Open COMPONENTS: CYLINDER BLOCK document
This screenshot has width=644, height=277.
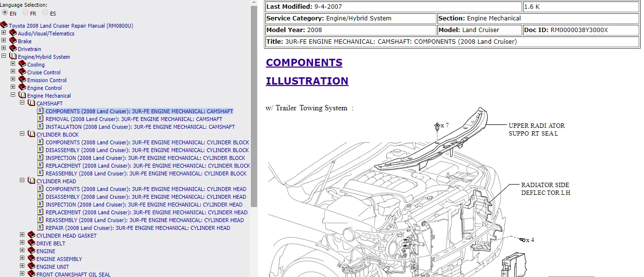147,142
